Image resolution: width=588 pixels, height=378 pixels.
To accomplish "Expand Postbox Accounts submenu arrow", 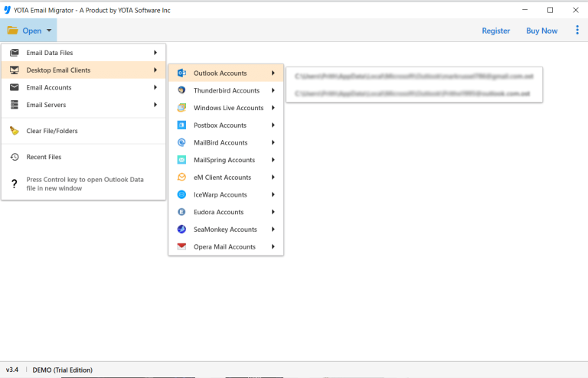I will click(x=273, y=125).
